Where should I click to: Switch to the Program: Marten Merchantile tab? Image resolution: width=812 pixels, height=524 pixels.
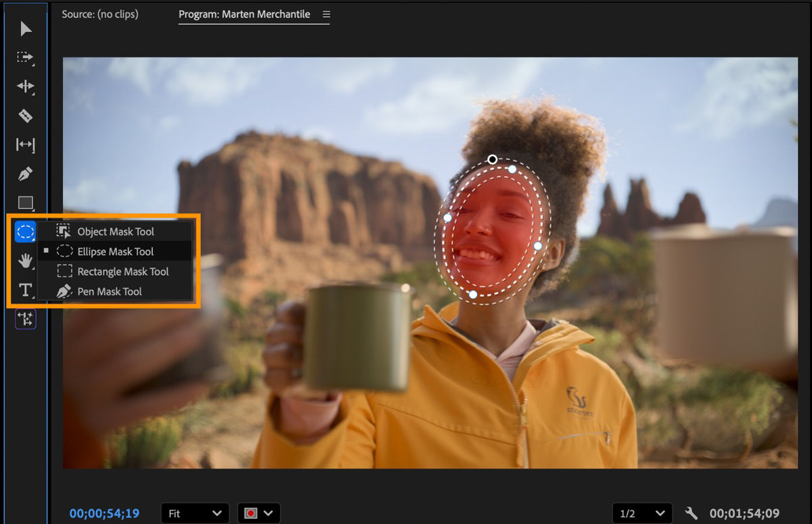244,14
